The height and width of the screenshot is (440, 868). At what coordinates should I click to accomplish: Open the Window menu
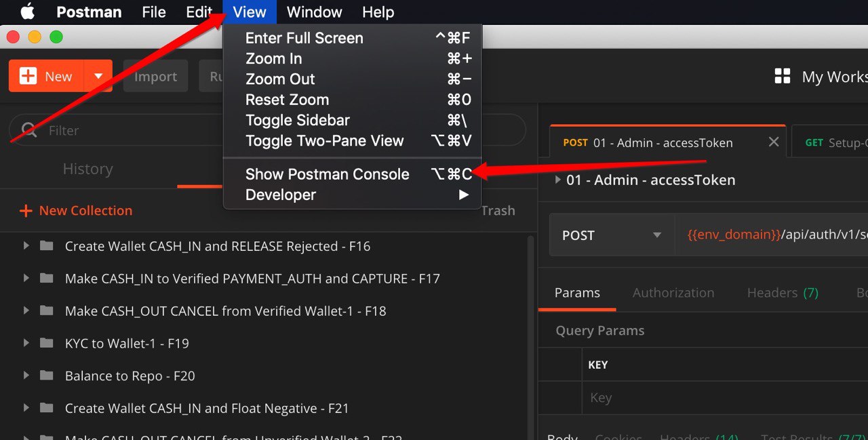pos(314,12)
